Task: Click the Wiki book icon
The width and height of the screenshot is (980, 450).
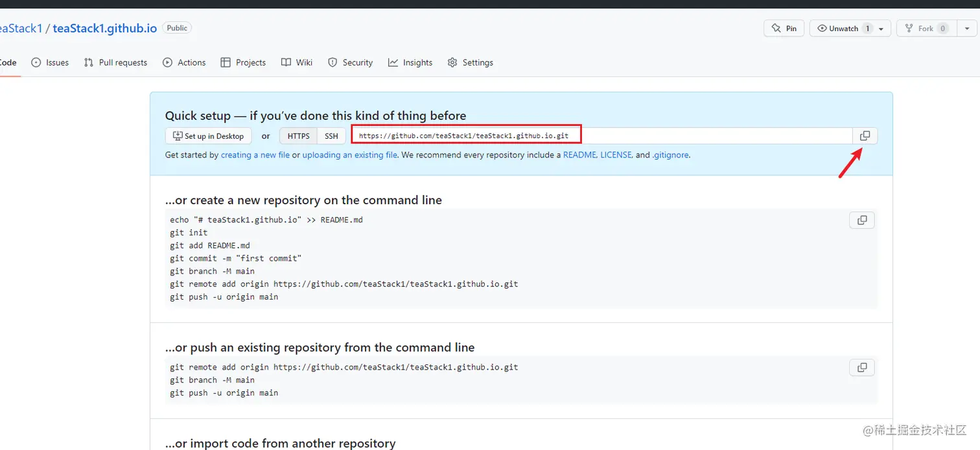Action: (x=286, y=62)
